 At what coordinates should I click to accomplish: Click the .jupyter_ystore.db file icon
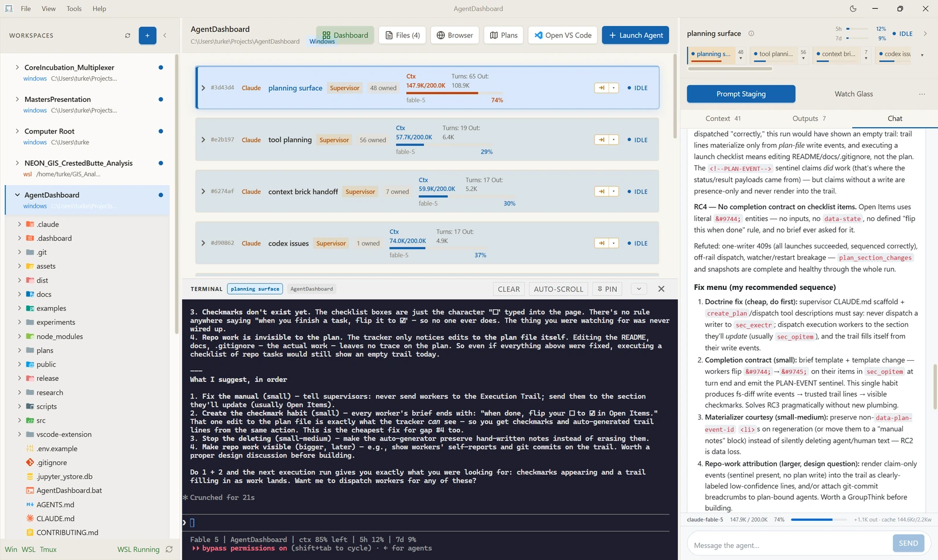coord(30,477)
